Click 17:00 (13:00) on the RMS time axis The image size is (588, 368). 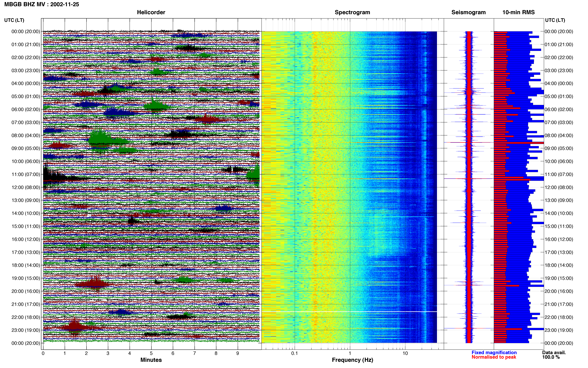pyautogui.click(x=559, y=252)
